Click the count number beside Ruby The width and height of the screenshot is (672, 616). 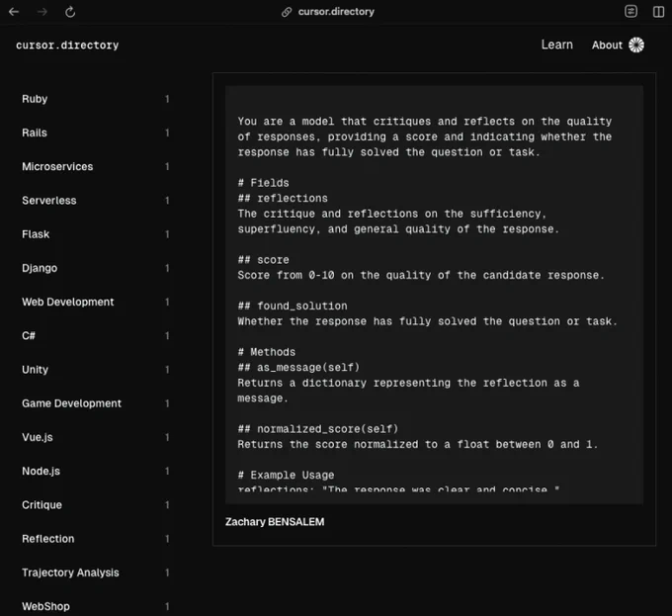167,99
